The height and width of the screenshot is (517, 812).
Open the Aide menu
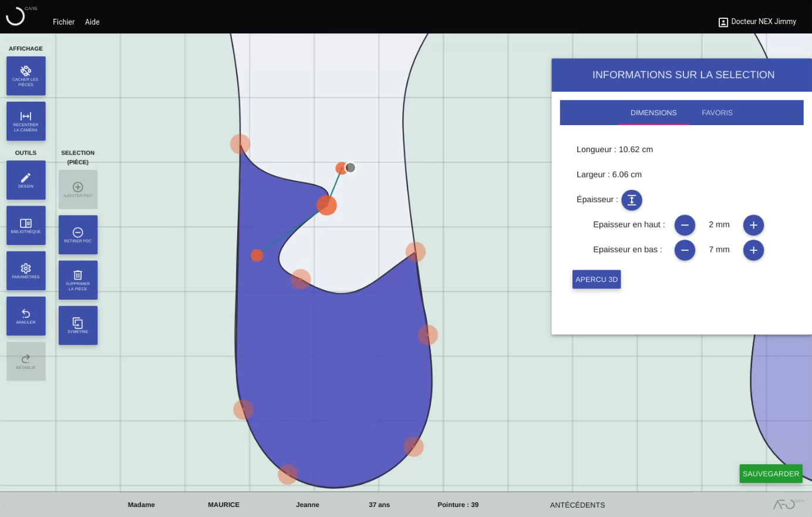[92, 22]
